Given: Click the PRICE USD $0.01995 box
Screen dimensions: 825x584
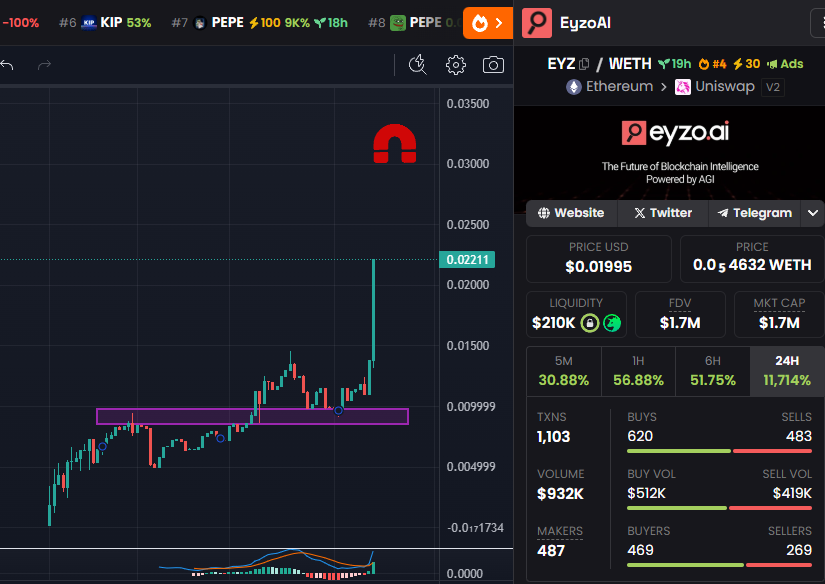Looking at the screenshot, I should 599,259.
